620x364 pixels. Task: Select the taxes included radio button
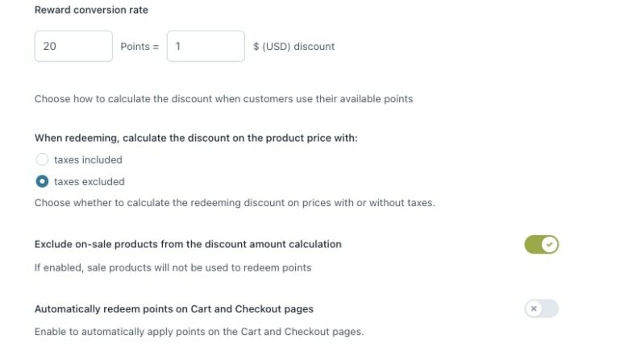42,159
